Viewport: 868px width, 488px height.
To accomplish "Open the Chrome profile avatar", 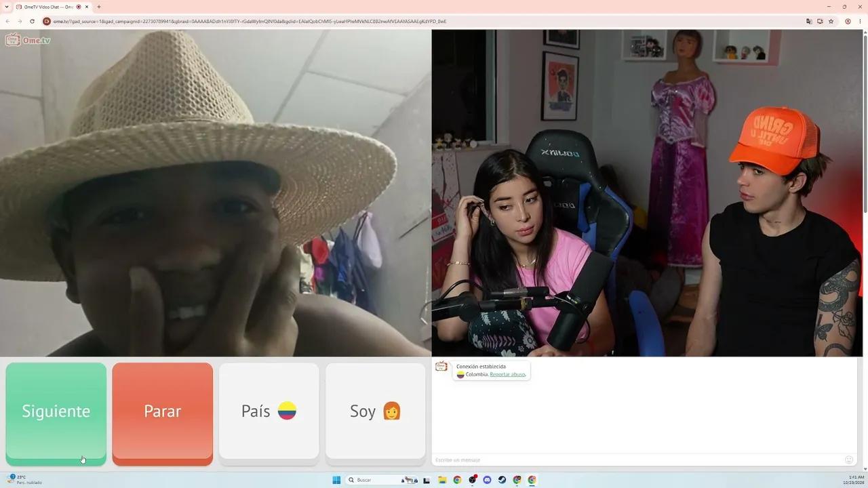I will (848, 21).
